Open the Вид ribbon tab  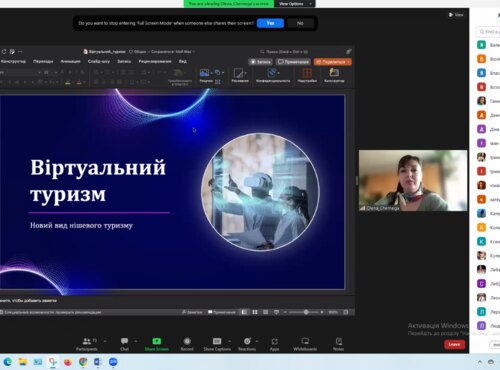click(x=183, y=61)
